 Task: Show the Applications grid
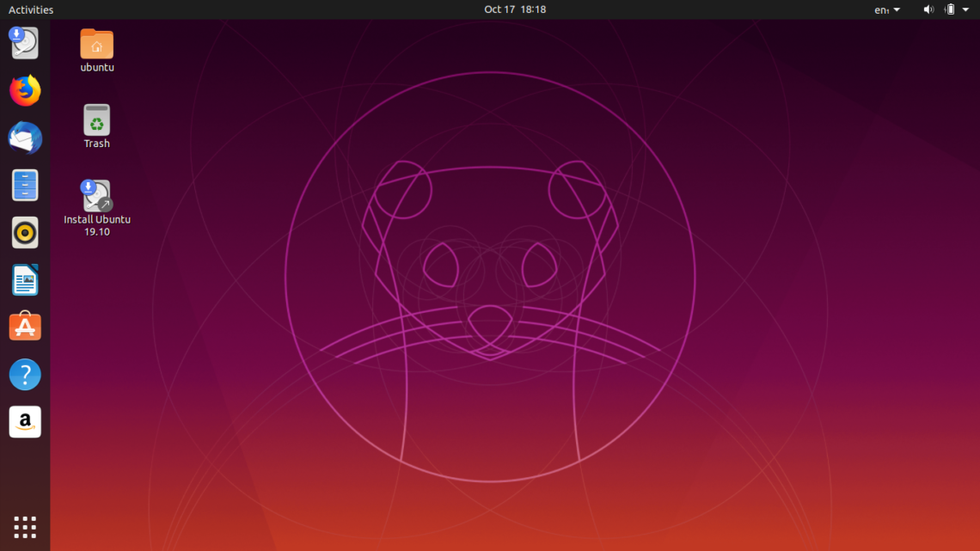pyautogui.click(x=25, y=527)
